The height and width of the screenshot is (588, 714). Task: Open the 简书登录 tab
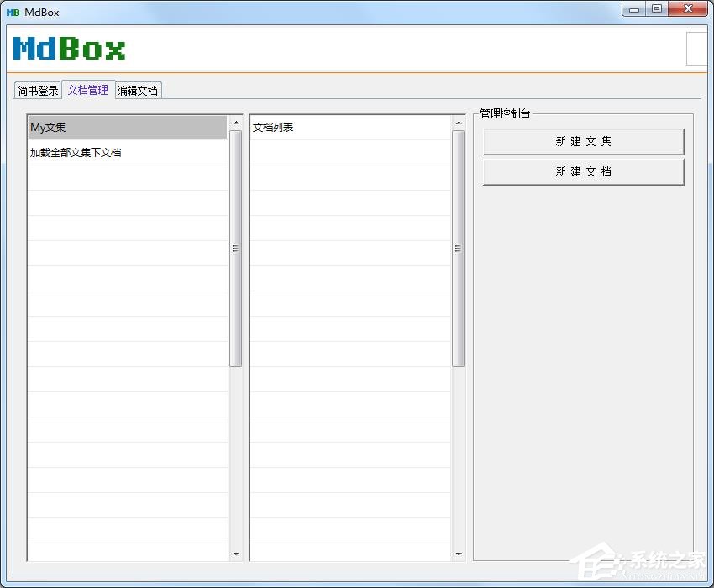[x=38, y=91]
